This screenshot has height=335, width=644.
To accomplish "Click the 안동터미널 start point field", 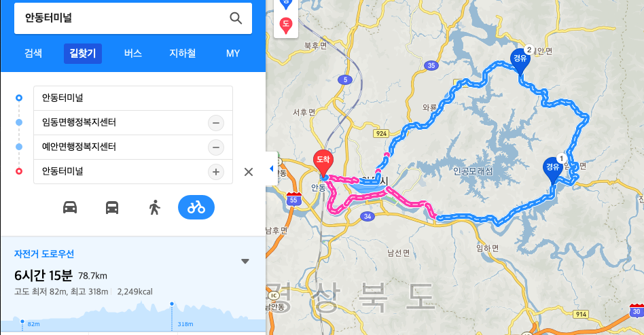I will tap(133, 98).
